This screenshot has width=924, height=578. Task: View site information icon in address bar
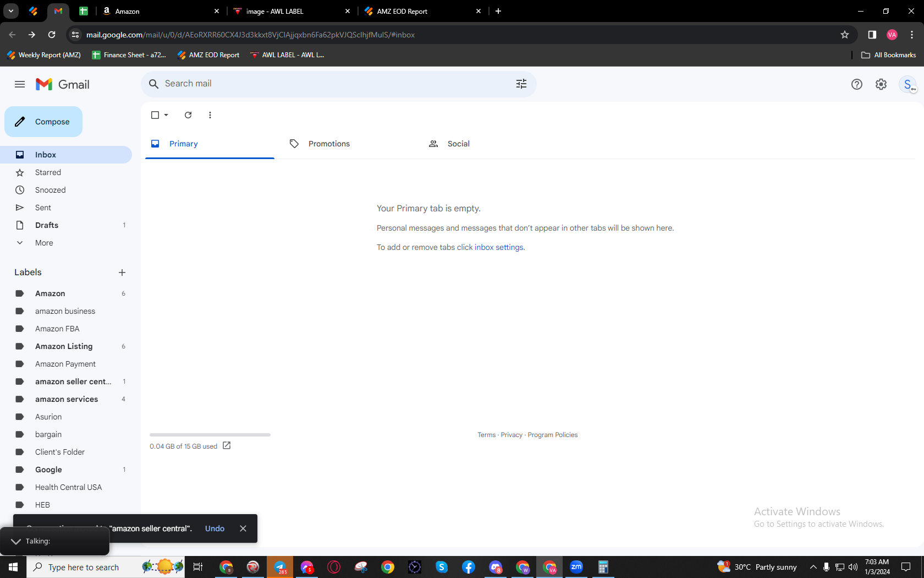tap(75, 35)
